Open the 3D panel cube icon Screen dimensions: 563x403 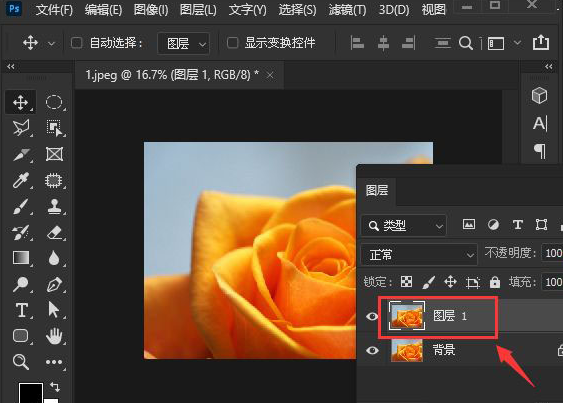pos(539,96)
